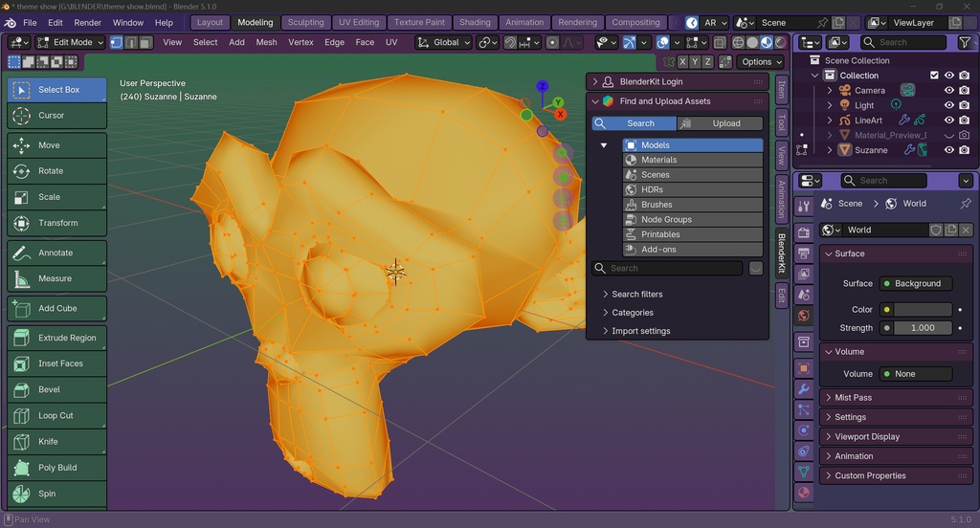Toggle LineArt viewport visibility
The height and width of the screenshot is (528, 980).
949,120
